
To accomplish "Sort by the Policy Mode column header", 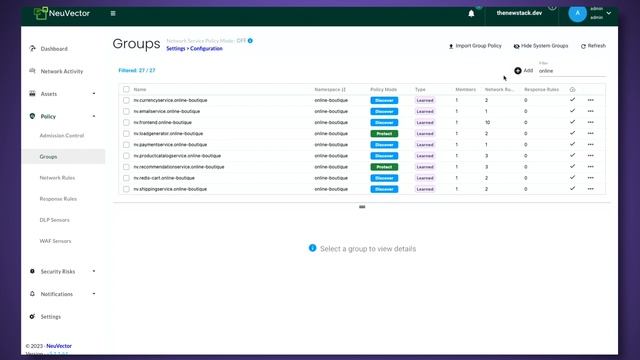I will (383, 89).
